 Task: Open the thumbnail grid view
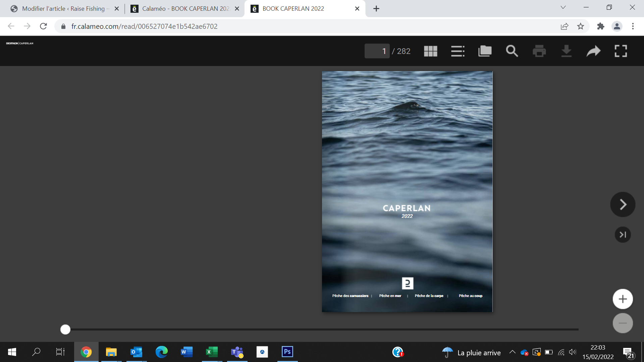pos(431,51)
